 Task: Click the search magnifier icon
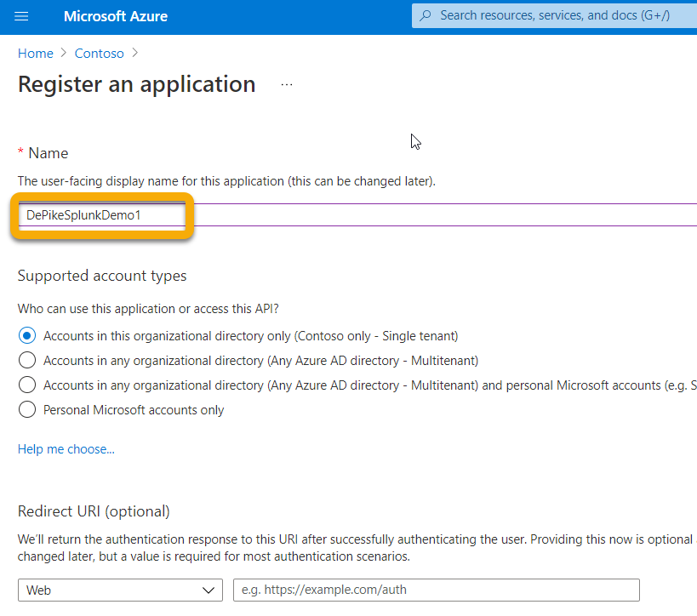426,15
